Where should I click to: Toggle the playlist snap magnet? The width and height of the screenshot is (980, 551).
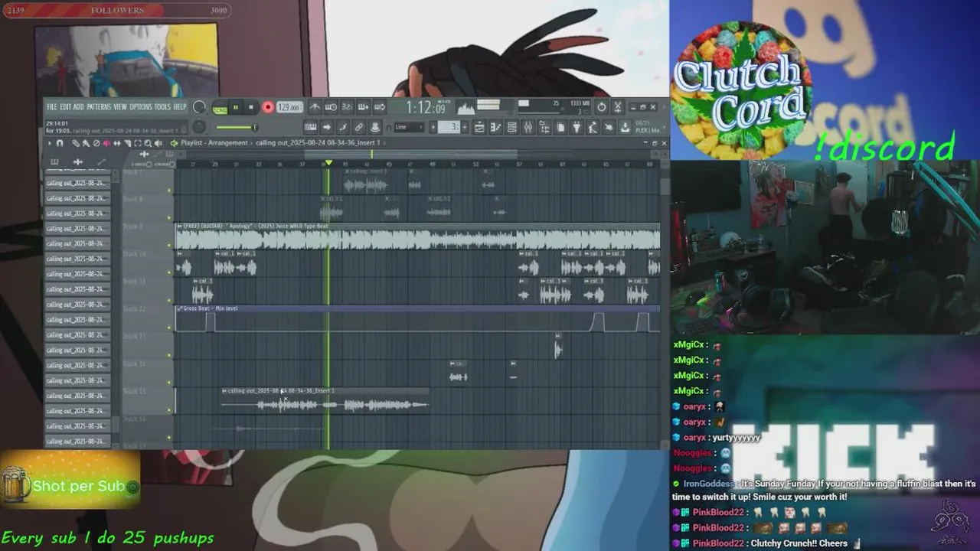(x=60, y=143)
